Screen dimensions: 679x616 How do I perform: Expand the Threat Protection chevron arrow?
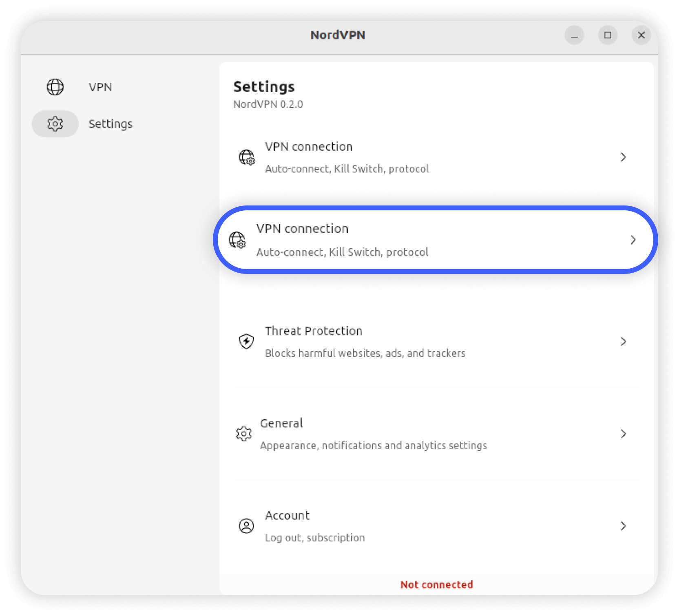click(x=623, y=342)
